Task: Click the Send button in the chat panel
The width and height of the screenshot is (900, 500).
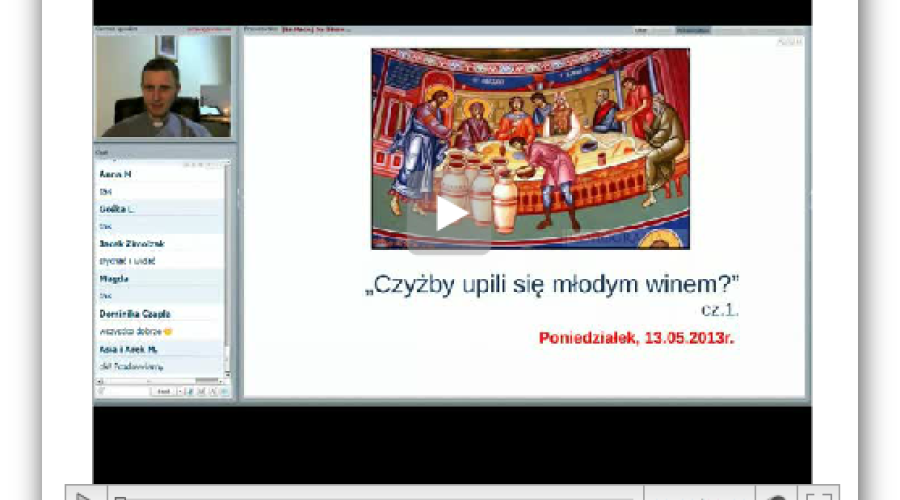Action: pos(164,392)
